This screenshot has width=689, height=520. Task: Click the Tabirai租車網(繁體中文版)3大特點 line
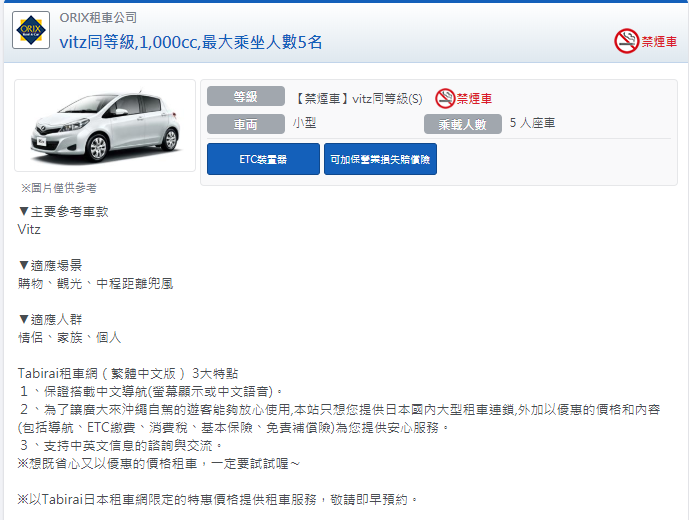(128, 374)
